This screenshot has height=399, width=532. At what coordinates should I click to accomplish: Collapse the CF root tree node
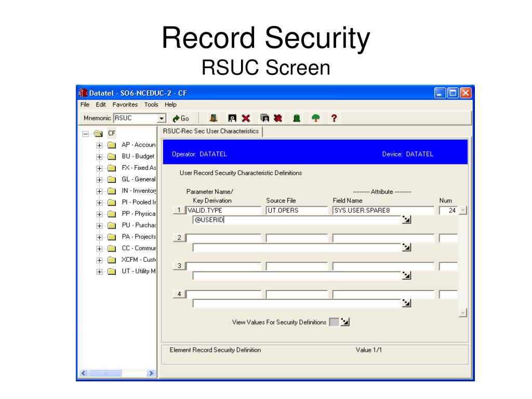click(x=86, y=134)
